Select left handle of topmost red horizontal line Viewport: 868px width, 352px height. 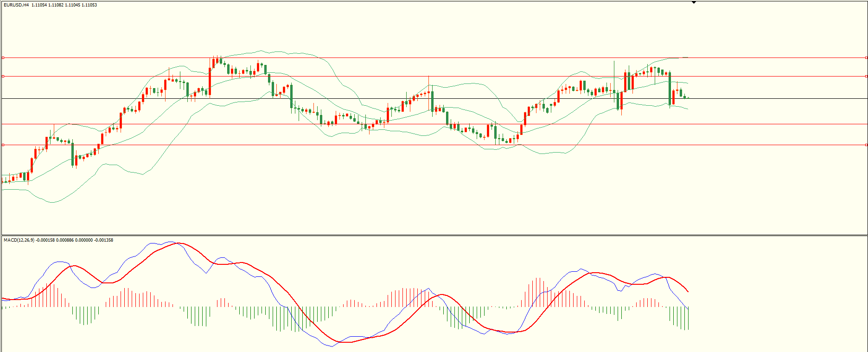(x=3, y=58)
